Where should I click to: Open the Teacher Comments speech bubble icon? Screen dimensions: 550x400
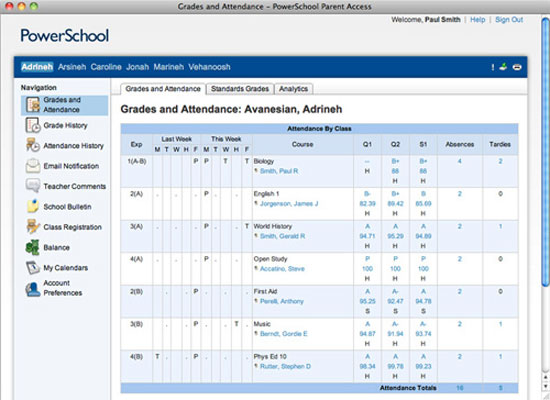click(x=33, y=186)
